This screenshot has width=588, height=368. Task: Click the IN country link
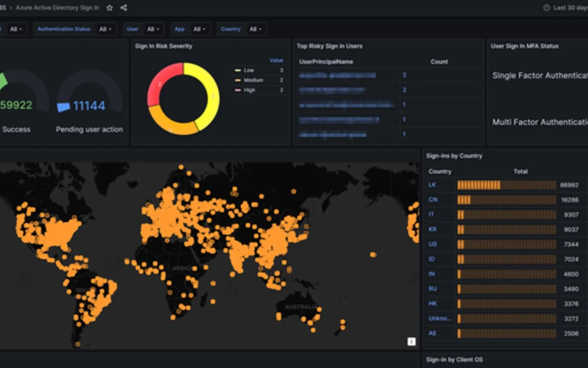pos(431,274)
